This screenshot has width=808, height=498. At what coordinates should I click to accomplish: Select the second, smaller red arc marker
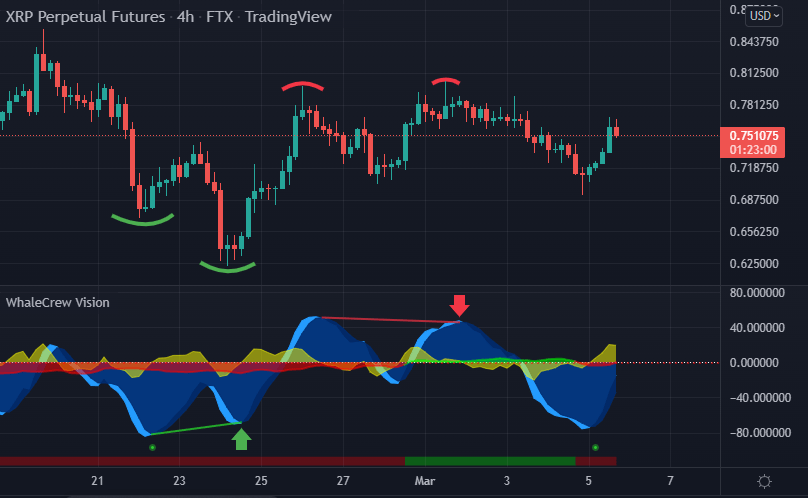click(446, 79)
